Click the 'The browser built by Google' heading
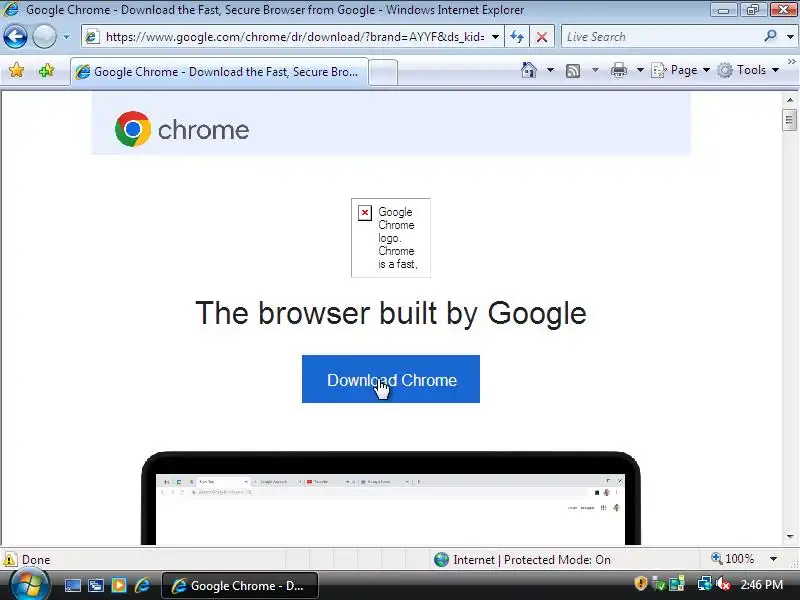This screenshot has width=800, height=600. click(x=391, y=313)
